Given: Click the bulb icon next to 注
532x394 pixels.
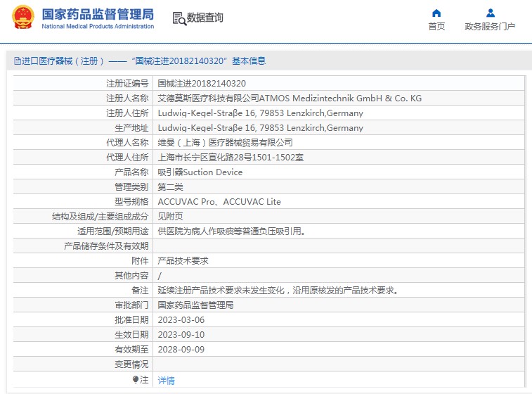Looking at the screenshot, I should pos(136,379).
